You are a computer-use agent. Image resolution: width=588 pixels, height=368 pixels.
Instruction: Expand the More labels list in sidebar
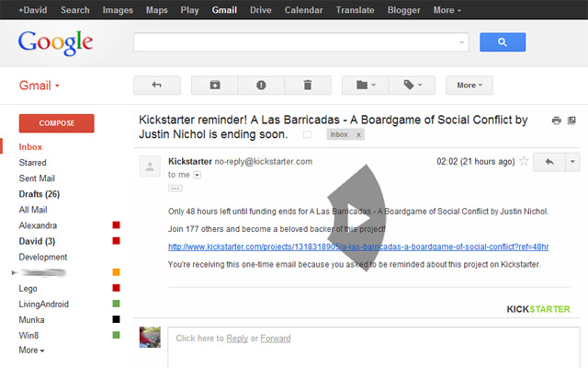tap(31, 351)
